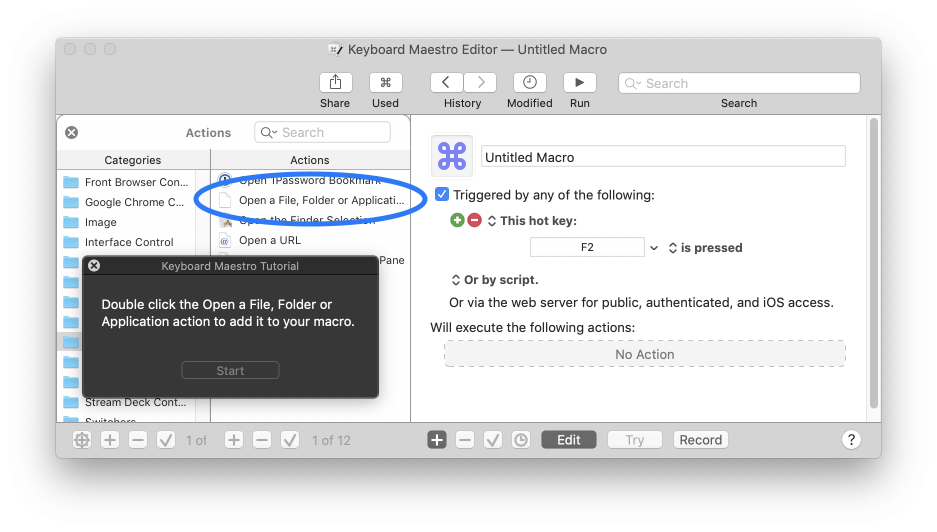Toggle macro group enabled checkmark button
Image resolution: width=937 pixels, height=532 pixels.
166,440
